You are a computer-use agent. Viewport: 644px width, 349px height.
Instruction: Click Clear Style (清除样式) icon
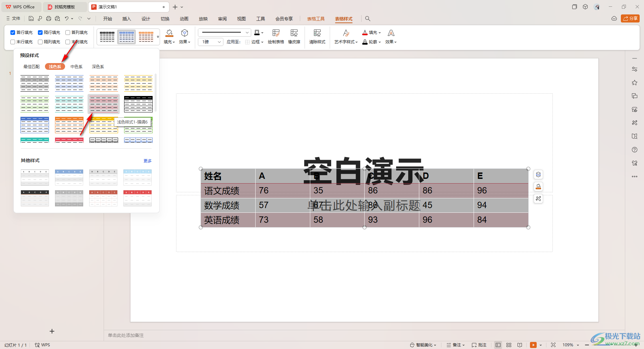[317, 37]
